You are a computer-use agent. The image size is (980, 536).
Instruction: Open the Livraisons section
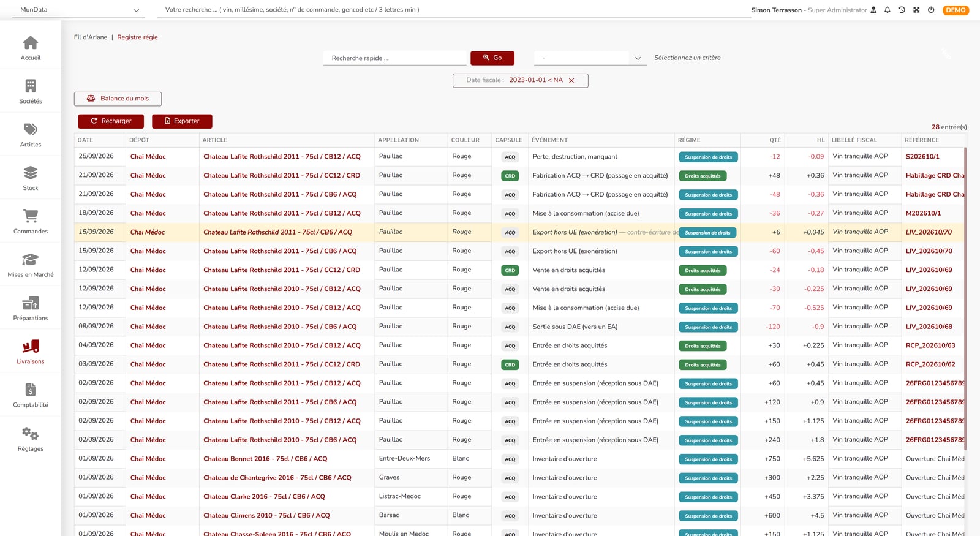(x=31, y=352)
